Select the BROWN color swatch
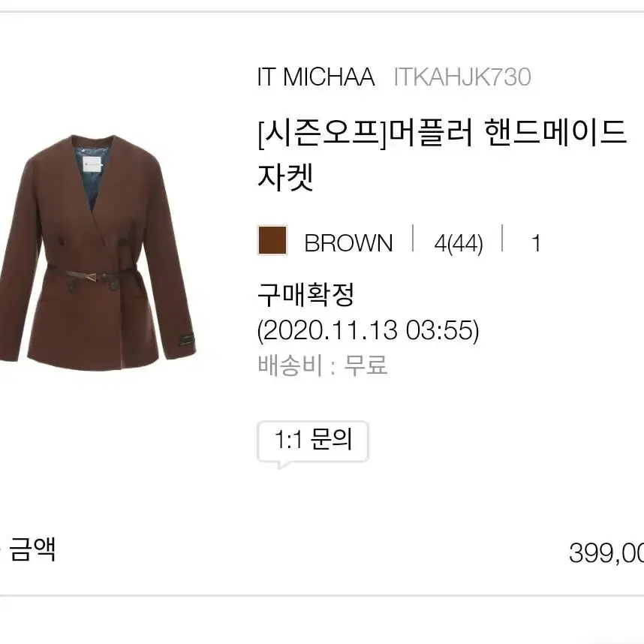Viewport: 644px width, 644px height. [x=272, y=240]
